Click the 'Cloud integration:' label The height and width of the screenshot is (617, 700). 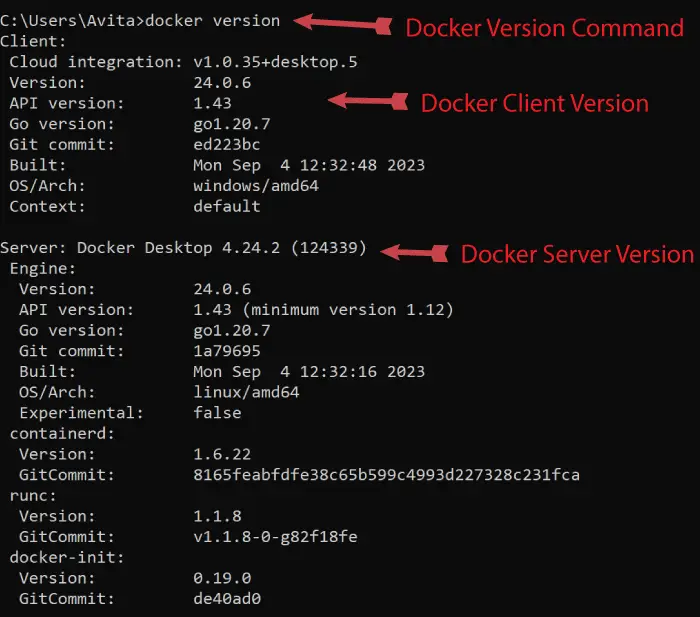[x=96, y=62]
